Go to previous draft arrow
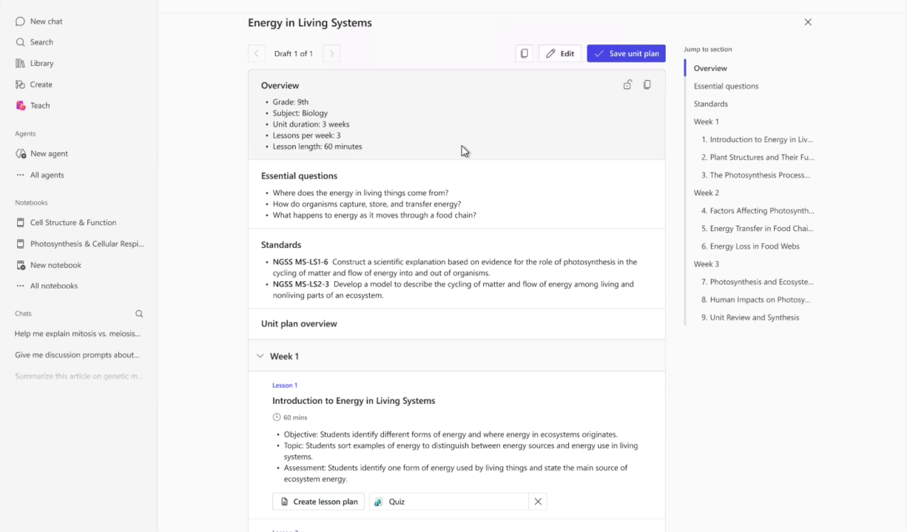Viewport: 907px width, 532px height. 257,53
